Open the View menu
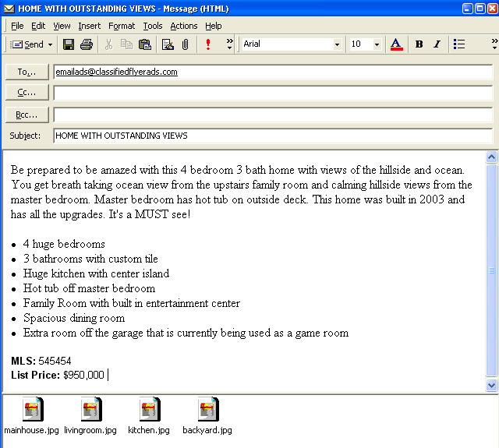The width and height of the screenshot is (499, 448). click(62, 26)
